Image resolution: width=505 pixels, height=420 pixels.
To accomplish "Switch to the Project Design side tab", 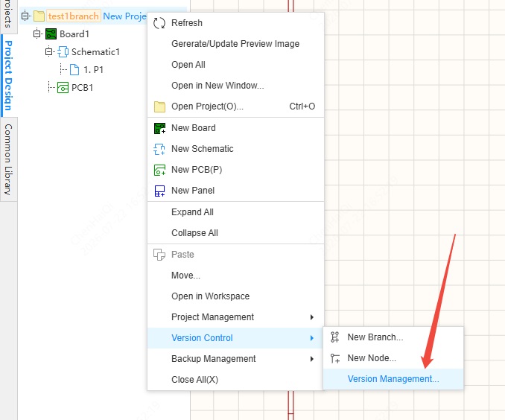I will pyautogui.click(x=8, y=75).
